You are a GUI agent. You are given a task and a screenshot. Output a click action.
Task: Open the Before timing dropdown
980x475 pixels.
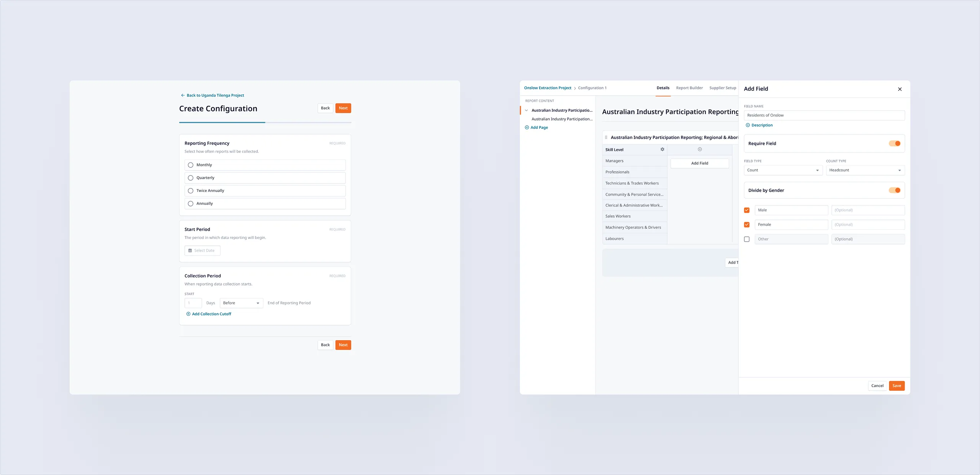point(241,303)
